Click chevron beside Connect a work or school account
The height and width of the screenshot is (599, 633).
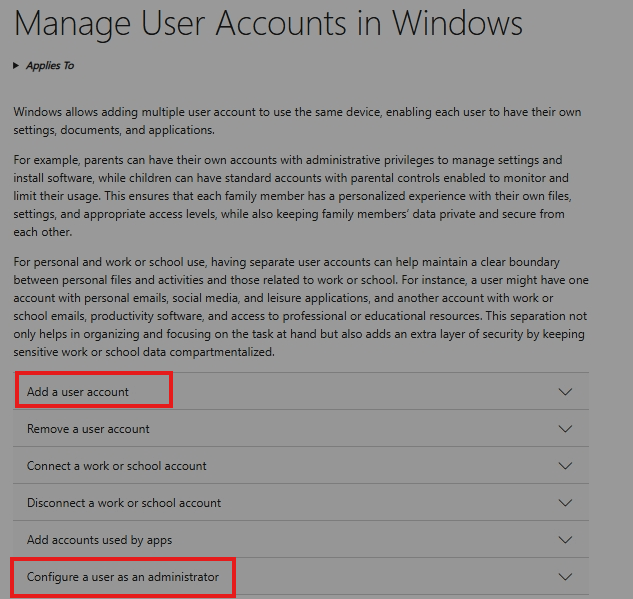click(x=565, y=466)
